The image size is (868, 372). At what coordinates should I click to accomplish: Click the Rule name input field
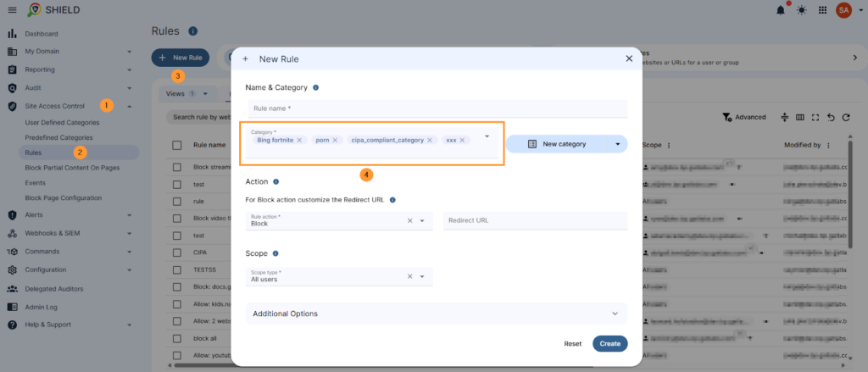pyautogui.click(x=437, y=108)
